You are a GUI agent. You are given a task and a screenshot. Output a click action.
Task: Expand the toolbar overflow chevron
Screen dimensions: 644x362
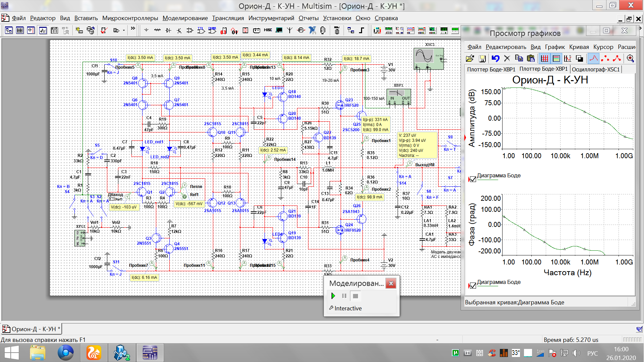click(133, 28)
